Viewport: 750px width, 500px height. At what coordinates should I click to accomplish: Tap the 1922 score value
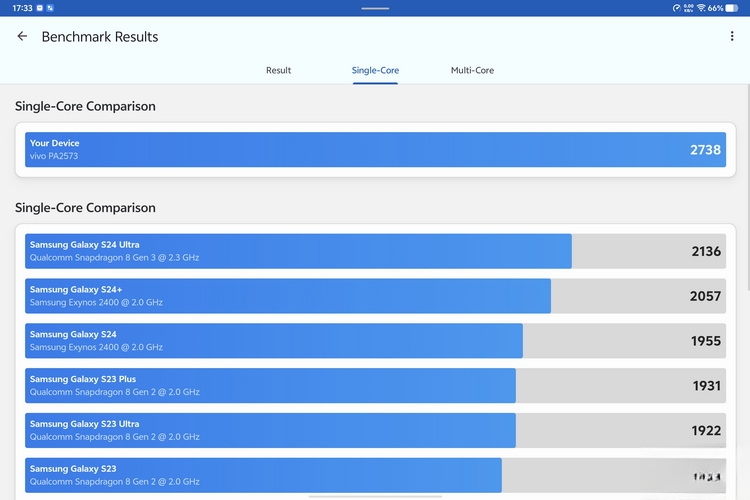(x=706, y=431)
